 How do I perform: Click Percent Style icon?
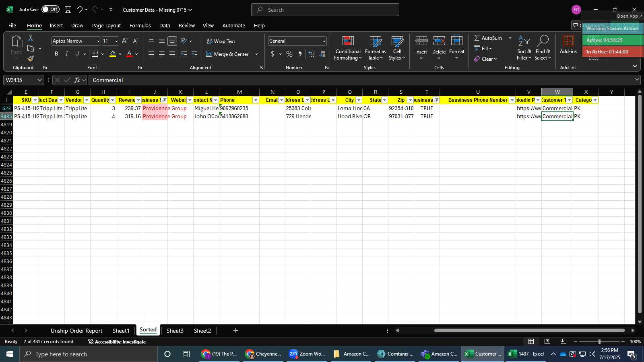tap(289, 54)
